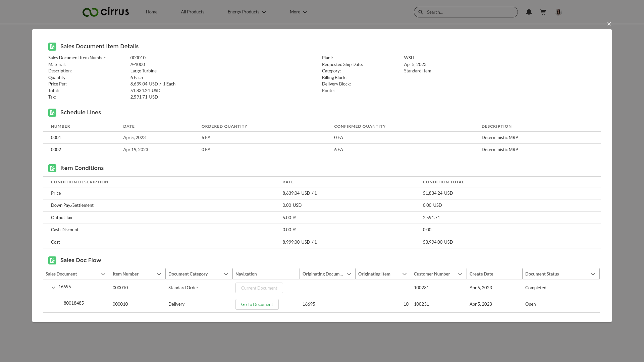Select sales document number 16695
644x362 pixels.
(65, 287)
